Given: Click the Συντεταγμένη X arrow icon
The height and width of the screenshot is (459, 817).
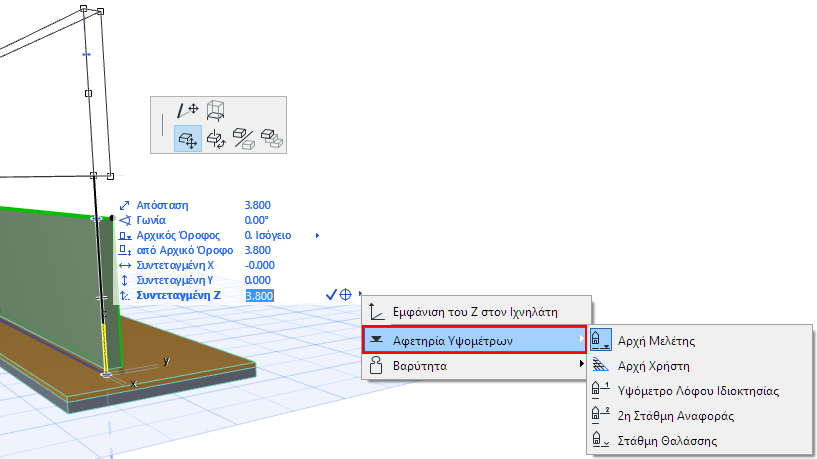Looking at the screenshot, I should [x=125, y=266].
